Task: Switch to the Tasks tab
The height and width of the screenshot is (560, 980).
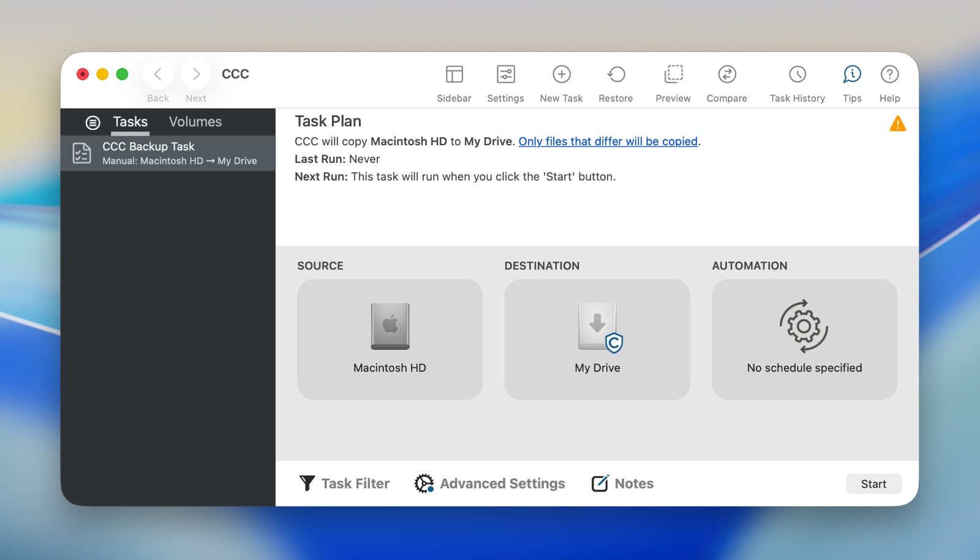Action: [x=130, y=121]
